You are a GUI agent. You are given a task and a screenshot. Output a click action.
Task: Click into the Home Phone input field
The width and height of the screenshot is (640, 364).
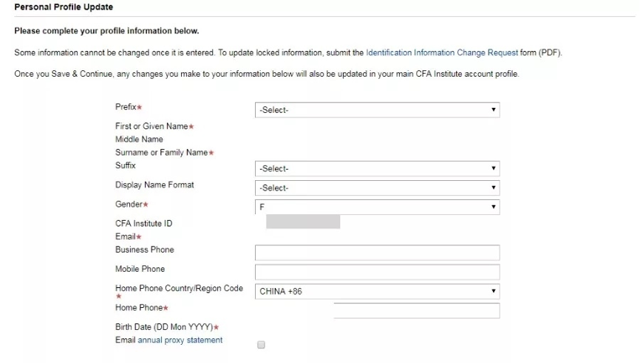(x=416, y=310)
